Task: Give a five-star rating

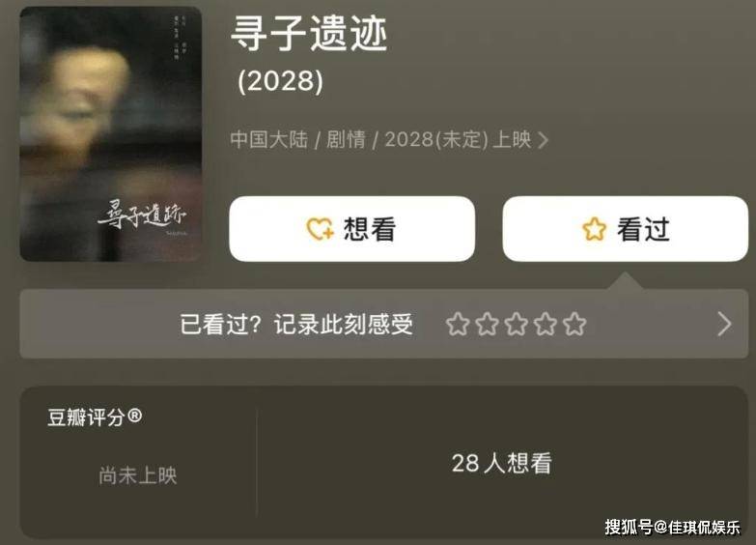Action: [574, 324]
